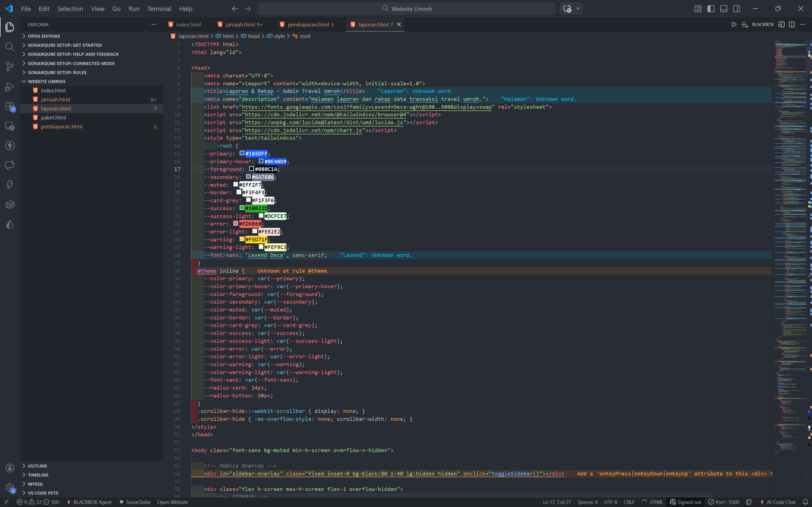Open the Accounts icon
The width and height of the screenshot is (812, 507).
click(x=10, y=468)
